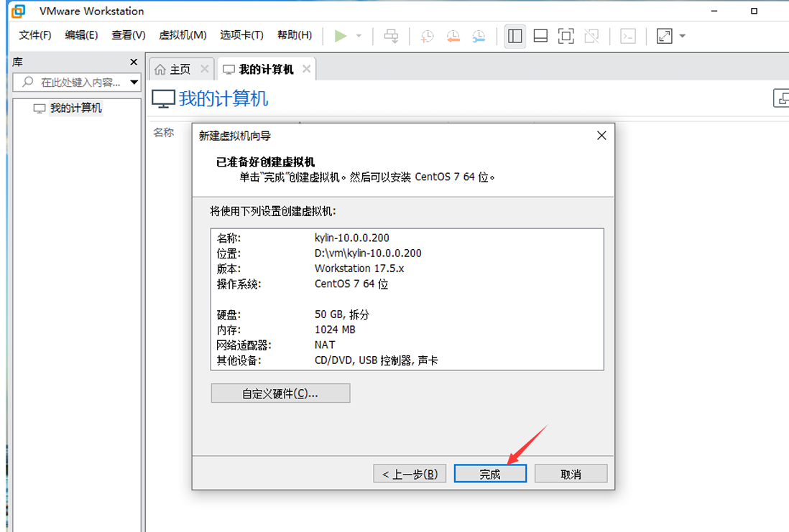Open the 查看(V) menu
The image size is (789, 532).
pyautogui.click(x=129, y=35)
